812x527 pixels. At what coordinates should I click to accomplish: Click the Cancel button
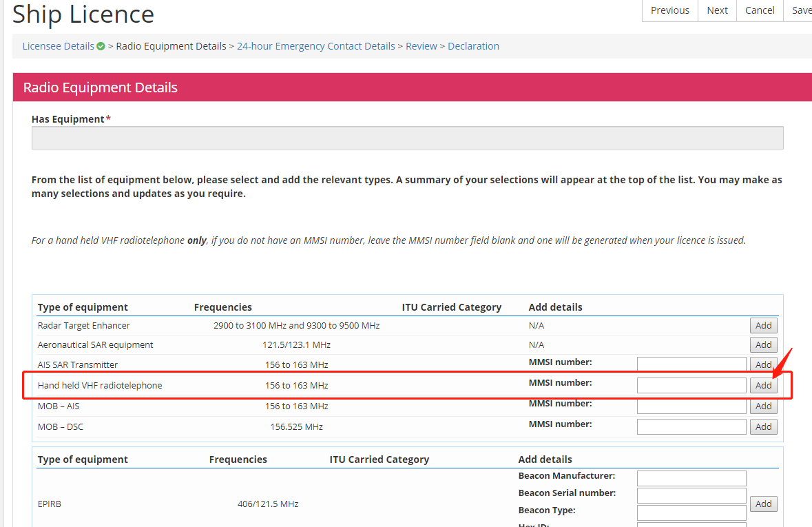[x=760, y=10]
